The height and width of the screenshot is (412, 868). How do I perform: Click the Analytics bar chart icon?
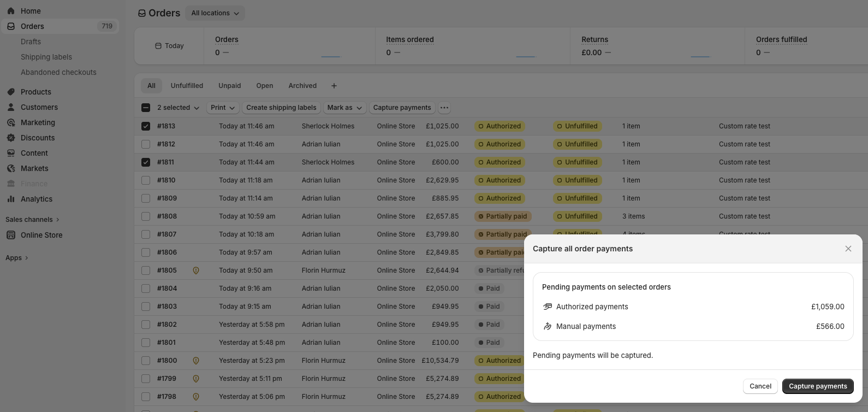point(11,199)
